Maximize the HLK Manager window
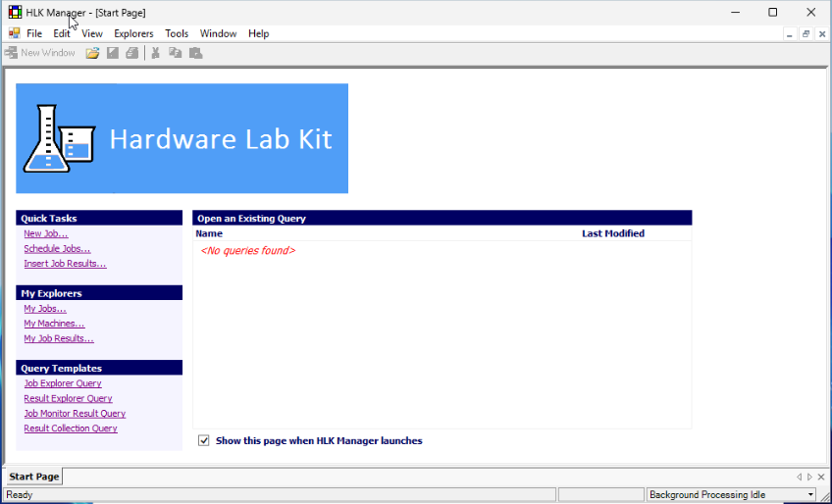The image size is (832, 504). [773, 12]
